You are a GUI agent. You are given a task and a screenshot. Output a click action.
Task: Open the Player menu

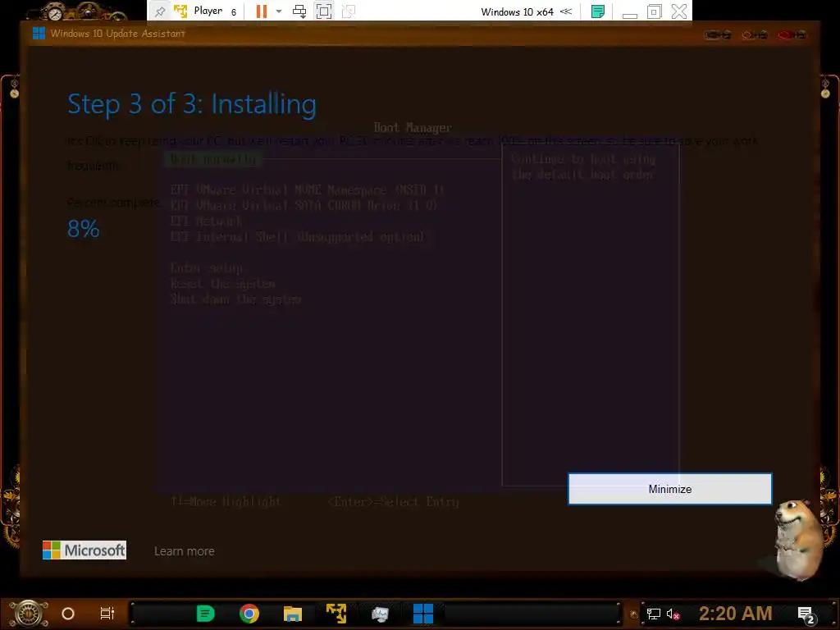tap(208, 11)
